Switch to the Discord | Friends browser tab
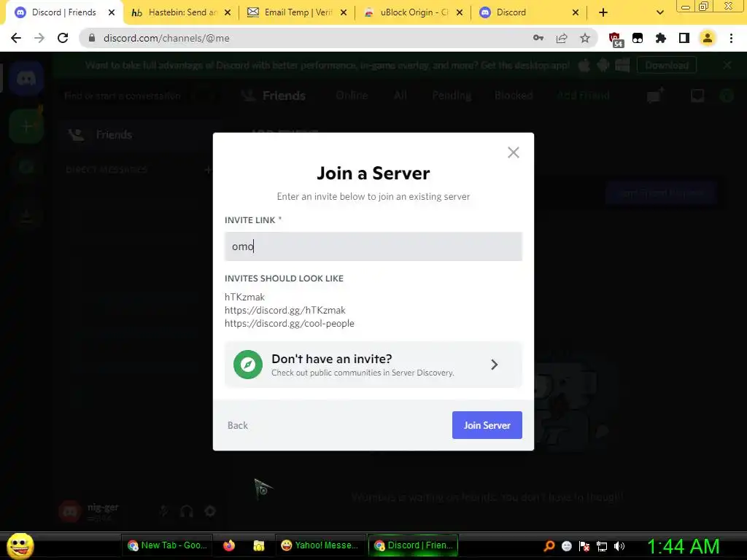Image resolution: width=747 pixels, height=560 pixels. pos(64,12)
